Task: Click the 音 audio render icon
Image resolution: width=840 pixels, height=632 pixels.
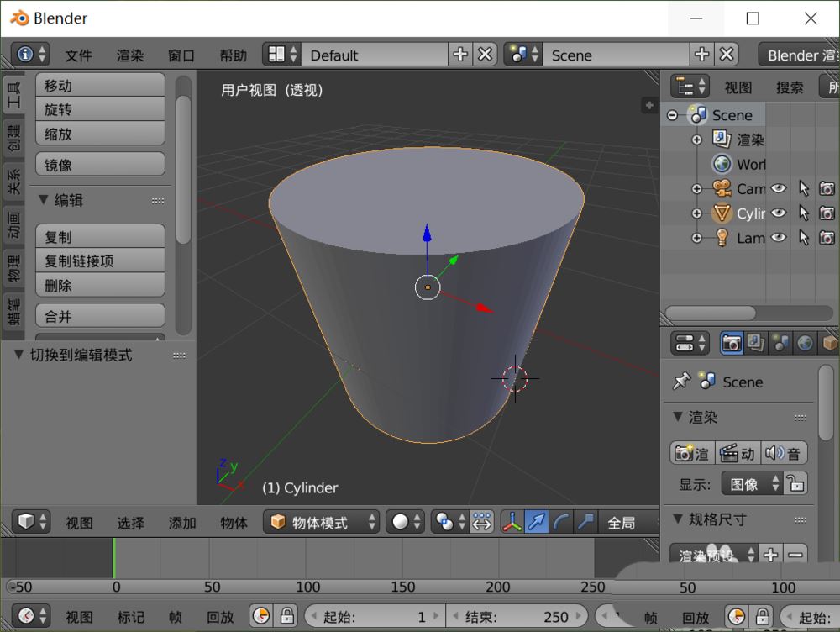Action: 782,452
